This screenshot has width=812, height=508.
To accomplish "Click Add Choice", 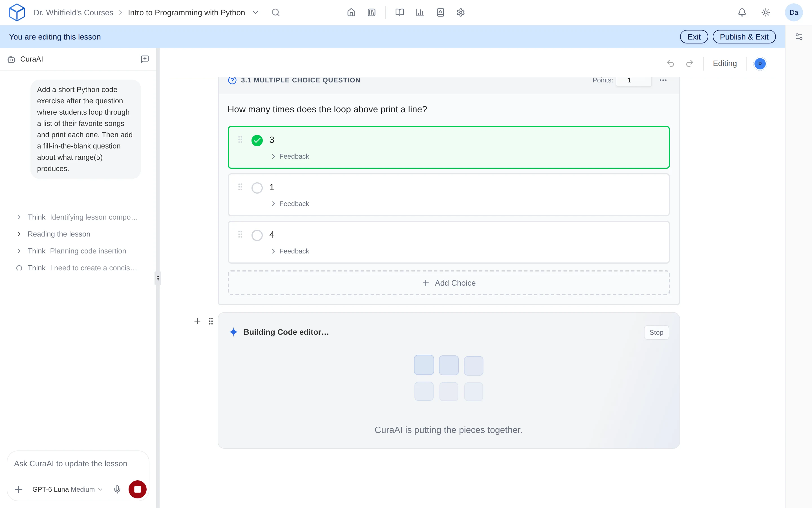I will pyautogui.click(x=449, y=283).
